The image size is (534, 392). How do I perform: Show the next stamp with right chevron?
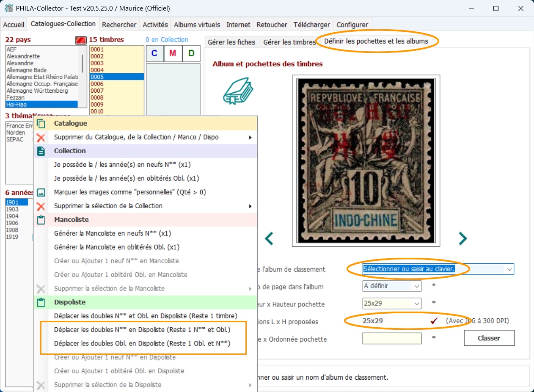tap(463, 239)
